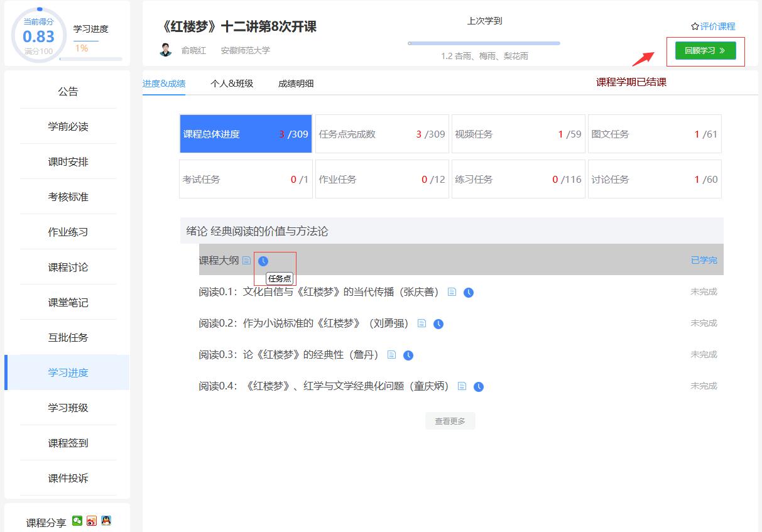Click the circular 当前得分 0.83 gauge
This screenshot has width=762, height=532.
[x=38, y=35]
